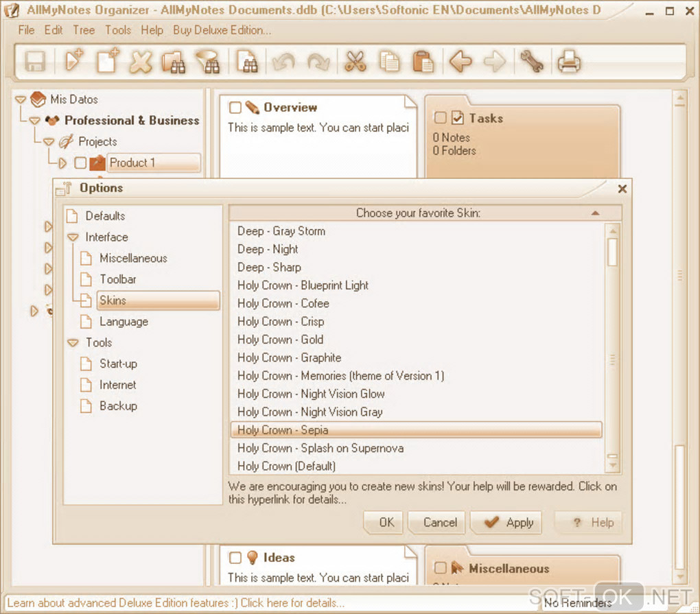Viewport: 700px width, 614px height.
Task: Click the Forward arrow toolbar icon
Action: [x=495, y=62]
